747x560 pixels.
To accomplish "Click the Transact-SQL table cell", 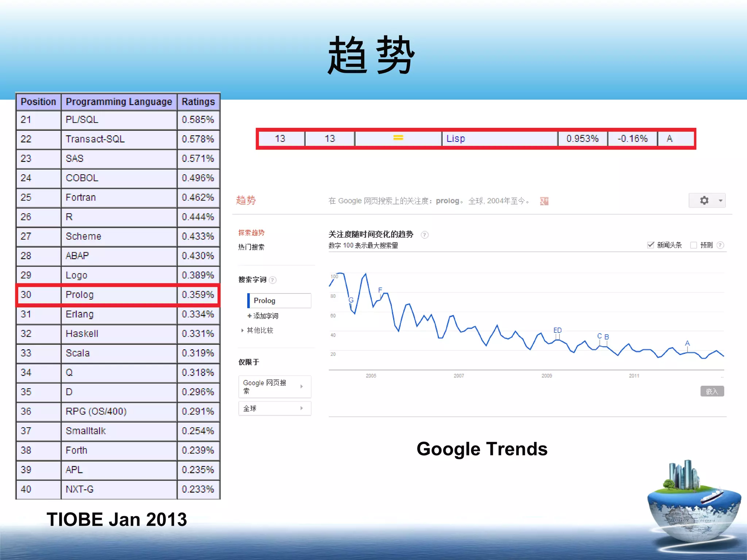I will pyautogui.click(x=119, y=139).
